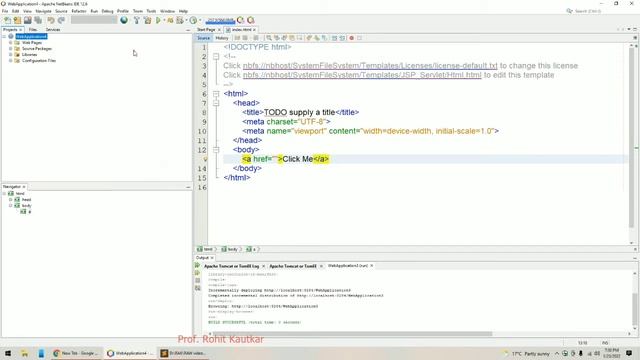Click the Save All toolbar icon
The width and height of the screenshot is (640, 360).
tap(38, 20)
